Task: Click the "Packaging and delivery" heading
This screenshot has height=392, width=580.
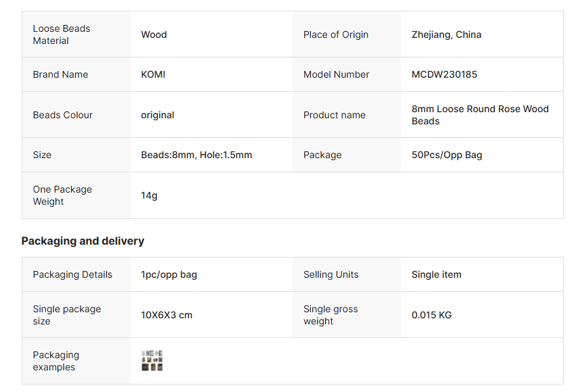Action: [82, 241]
